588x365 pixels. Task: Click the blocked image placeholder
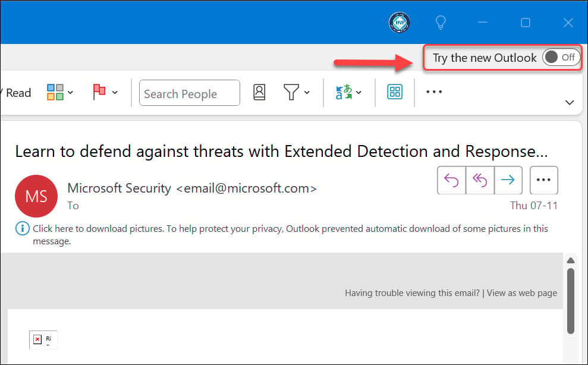[x=43, y=340]
